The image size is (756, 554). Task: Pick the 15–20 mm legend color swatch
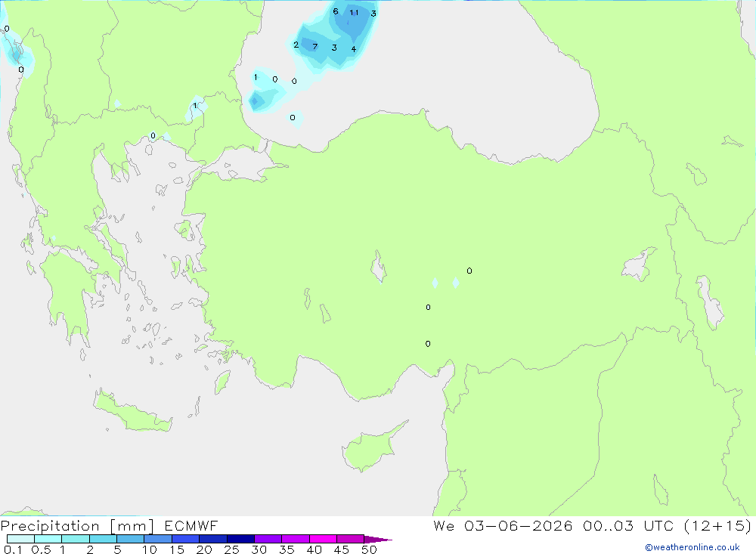(186, 539)
